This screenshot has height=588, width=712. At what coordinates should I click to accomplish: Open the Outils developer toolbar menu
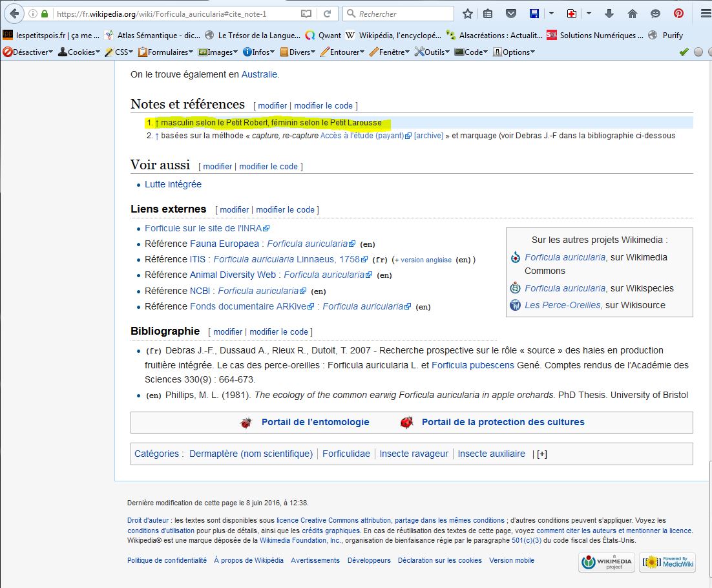[432, 52]
